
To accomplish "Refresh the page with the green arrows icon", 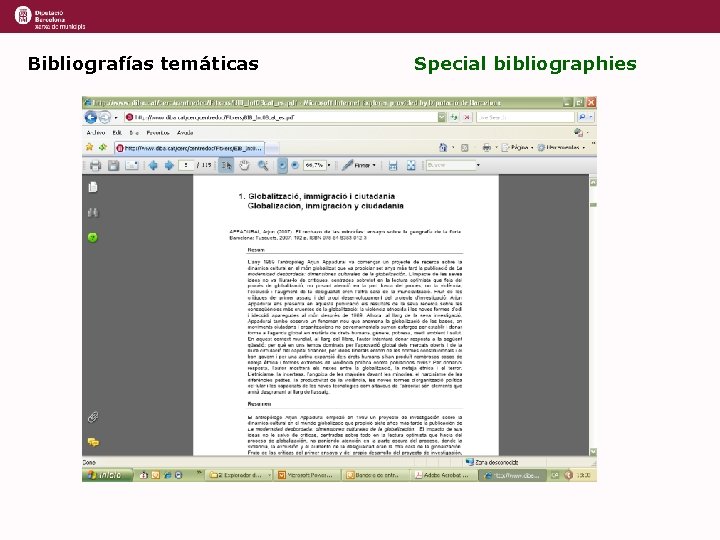I will point(454,118).
